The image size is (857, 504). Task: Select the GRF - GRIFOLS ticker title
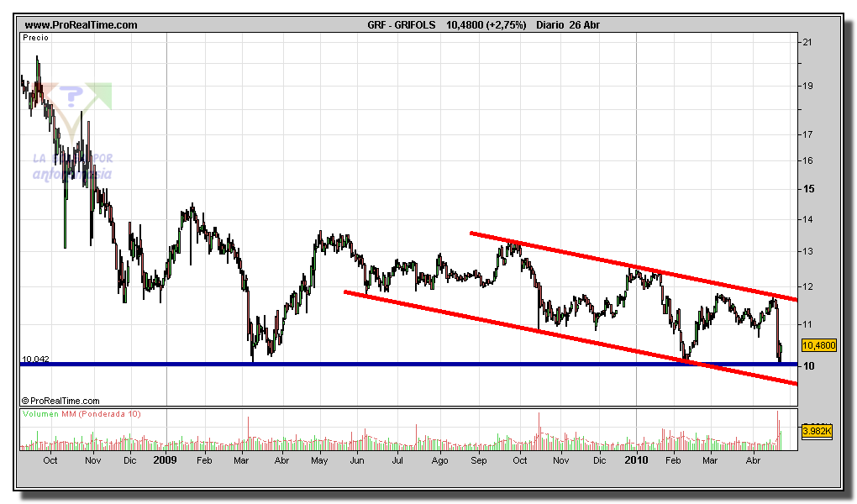(401, 25)
